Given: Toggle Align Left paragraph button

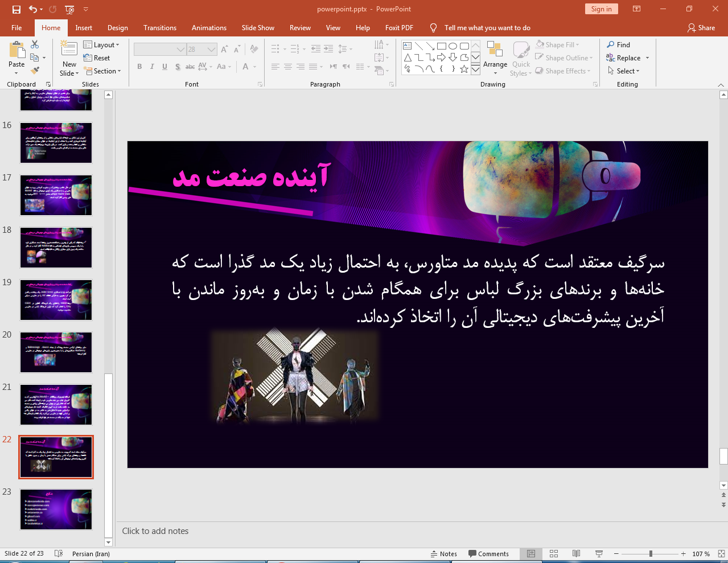Looking at the screenshot, I should point(275,67).
